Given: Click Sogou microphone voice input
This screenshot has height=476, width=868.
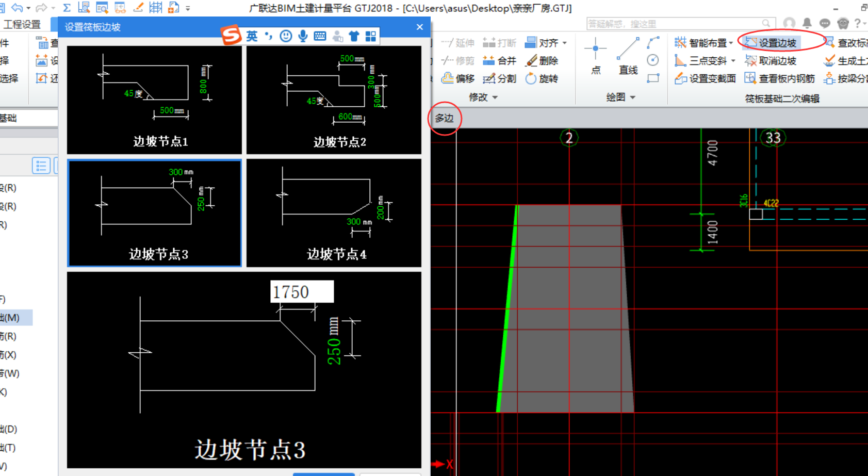Looking at the screenshot, I should [303, 36].
